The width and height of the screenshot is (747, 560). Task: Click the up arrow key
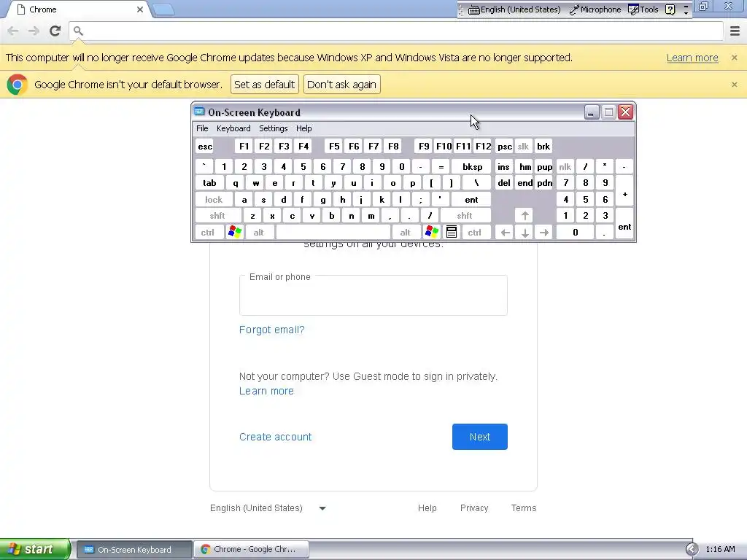(525, 216)
